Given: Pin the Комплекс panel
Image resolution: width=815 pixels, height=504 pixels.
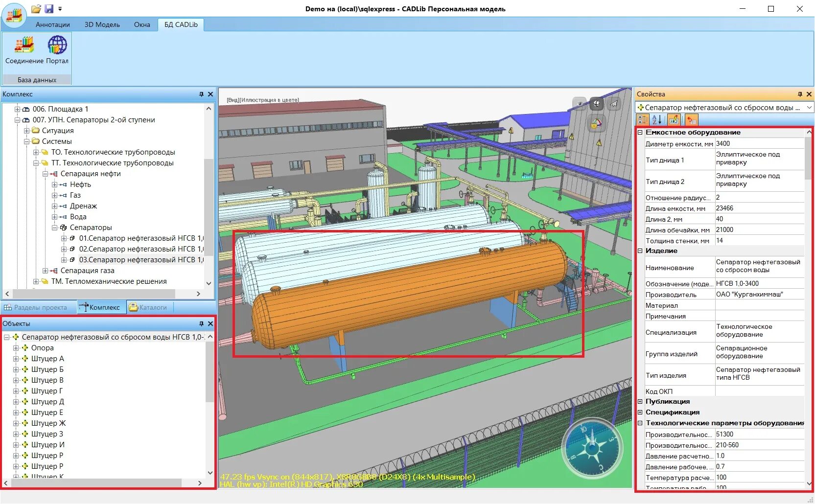Looking at the screenshot, I should (201, 94).
